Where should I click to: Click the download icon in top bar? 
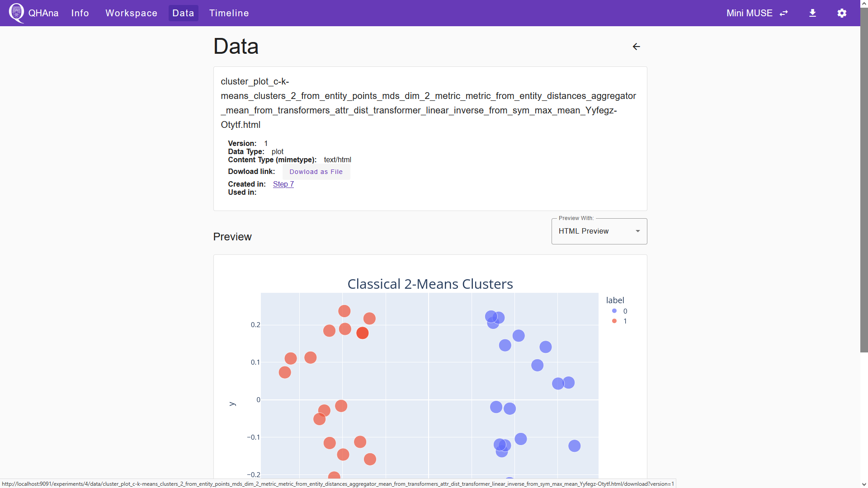(x=812, y=13)
